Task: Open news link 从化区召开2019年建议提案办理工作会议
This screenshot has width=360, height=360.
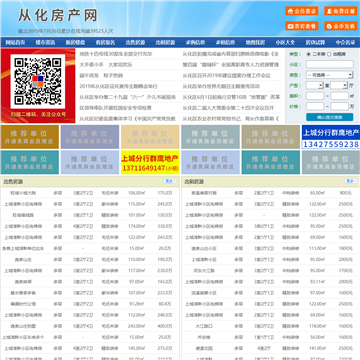Action: click(226, 75)
